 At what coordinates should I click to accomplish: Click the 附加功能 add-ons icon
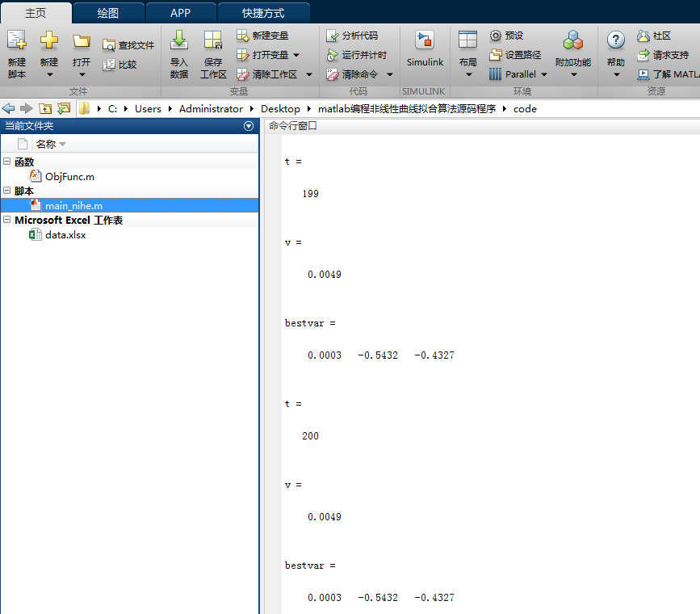[573, 40]
